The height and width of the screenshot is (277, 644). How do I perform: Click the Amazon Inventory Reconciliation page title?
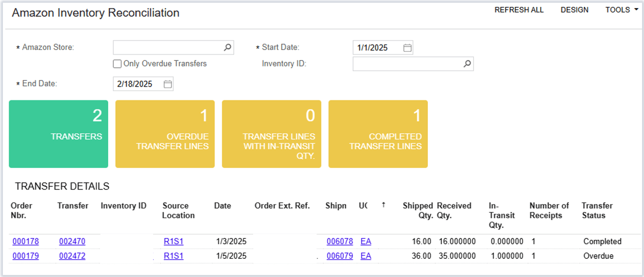tap(95, 13)
